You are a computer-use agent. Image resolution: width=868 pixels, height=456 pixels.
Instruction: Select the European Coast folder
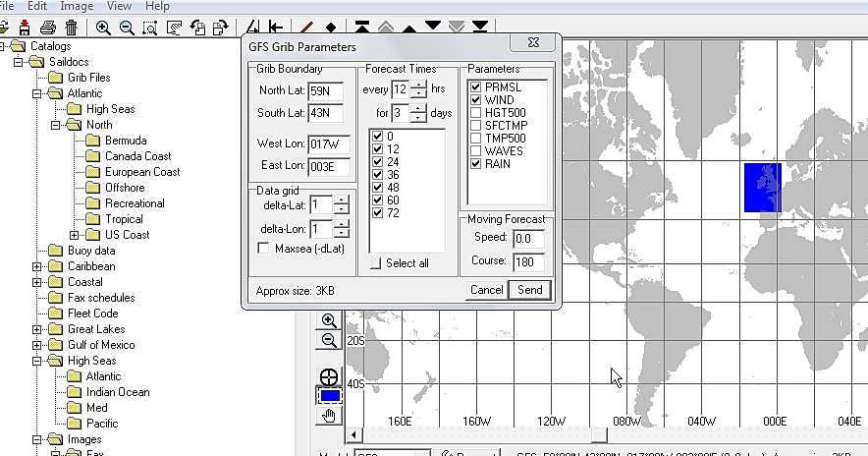[142, 172]
